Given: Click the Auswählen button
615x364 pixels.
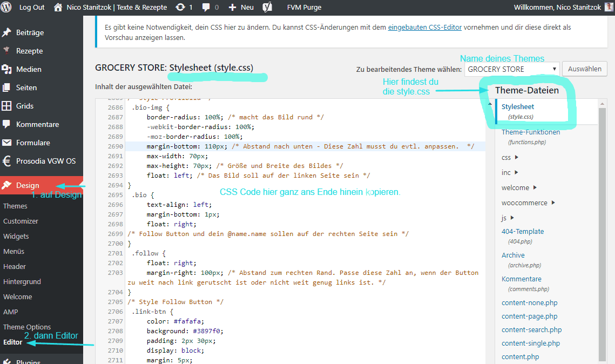Looking at the screenshot, I should click(x=585, y=69).
